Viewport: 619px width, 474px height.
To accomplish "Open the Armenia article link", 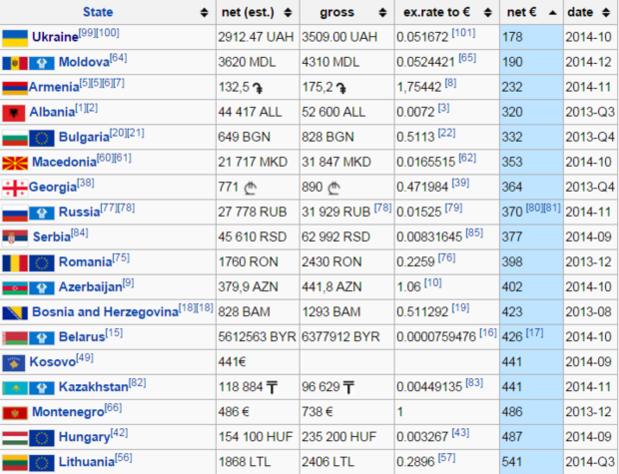I will click(x=54, y=87).
